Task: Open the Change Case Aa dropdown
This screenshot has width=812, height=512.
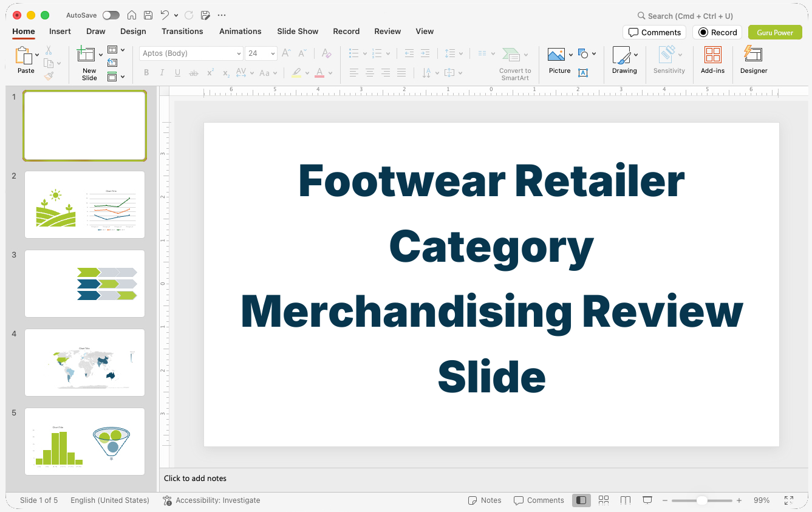Action: pyautogui.click(x=268, y=73)
